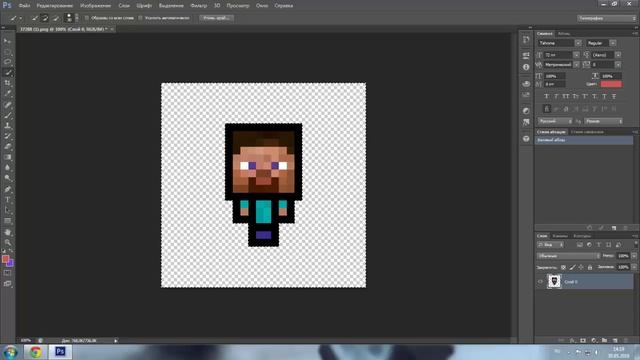Toggle Strikethrough in Character panel
This screenshot has height=360, width=640.
click(614, 96)
